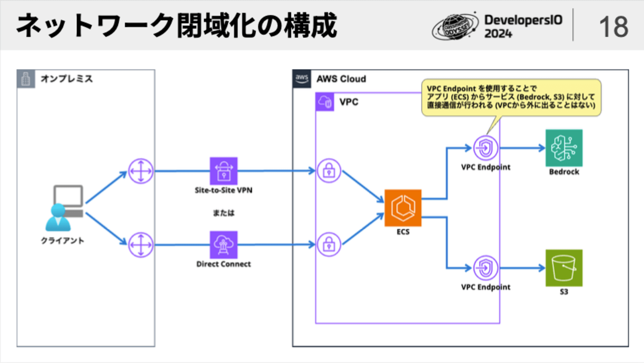This screenshot has width=644, height=363.
Task: Click the DevelopersIO 2024 text
Action: [x=523, y=26]
